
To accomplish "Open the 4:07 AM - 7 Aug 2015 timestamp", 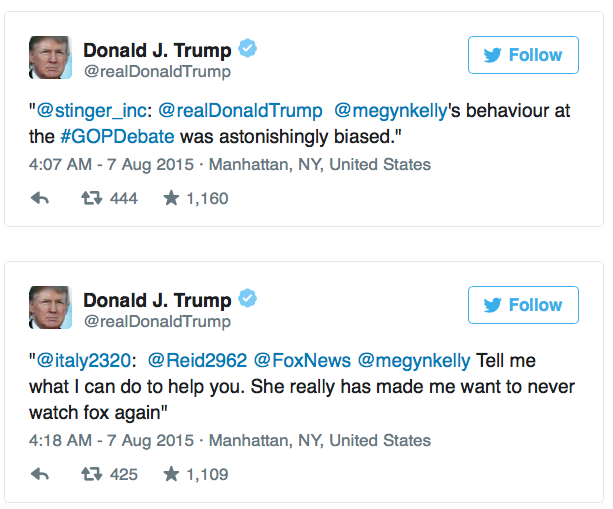I will coord(110,165).
